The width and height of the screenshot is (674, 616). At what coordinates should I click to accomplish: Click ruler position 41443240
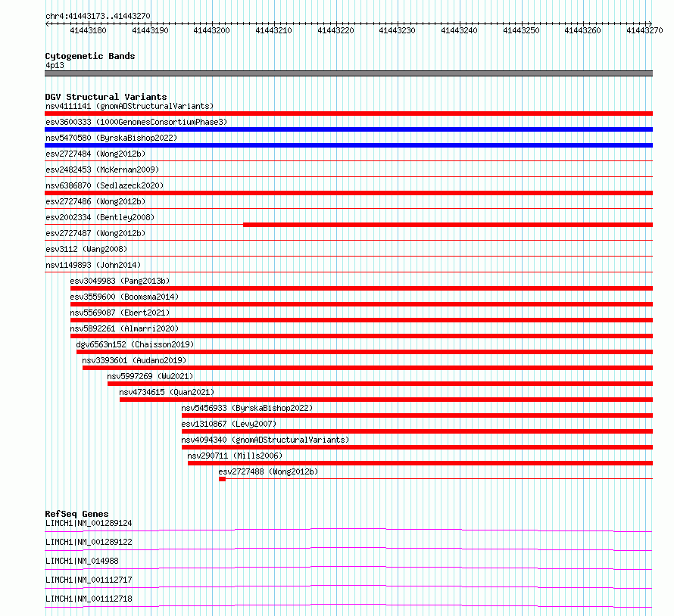[x=459, y=30]
